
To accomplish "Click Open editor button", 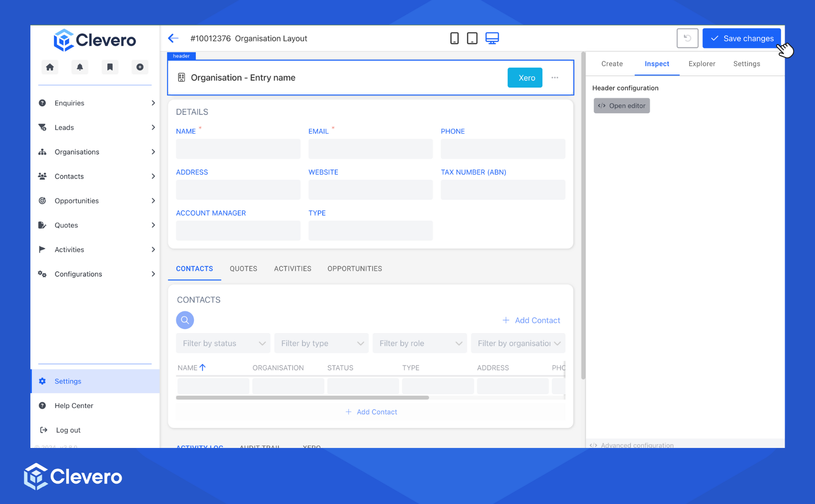I will pos(622,105).
